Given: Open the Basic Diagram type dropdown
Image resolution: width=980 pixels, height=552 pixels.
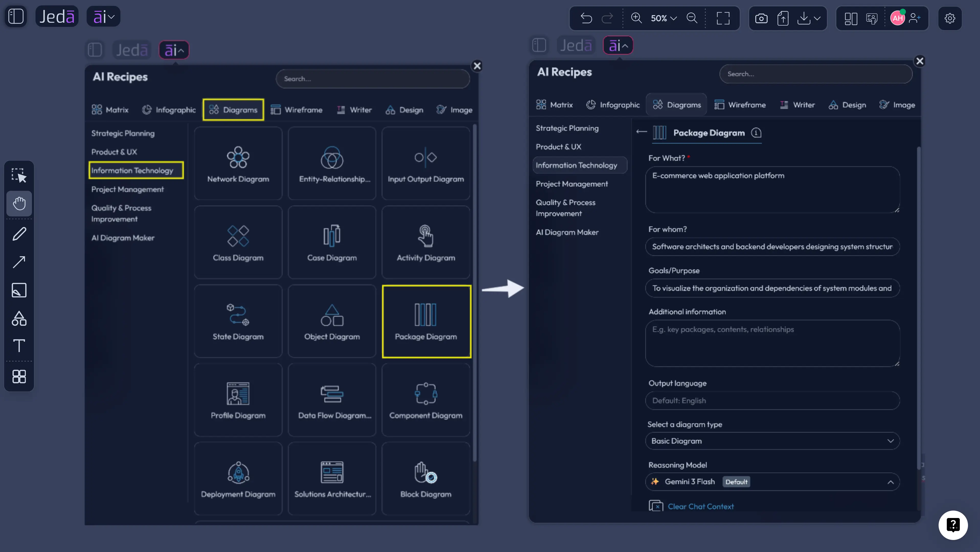Looking at the screenshot, I should tap(773, 441).
